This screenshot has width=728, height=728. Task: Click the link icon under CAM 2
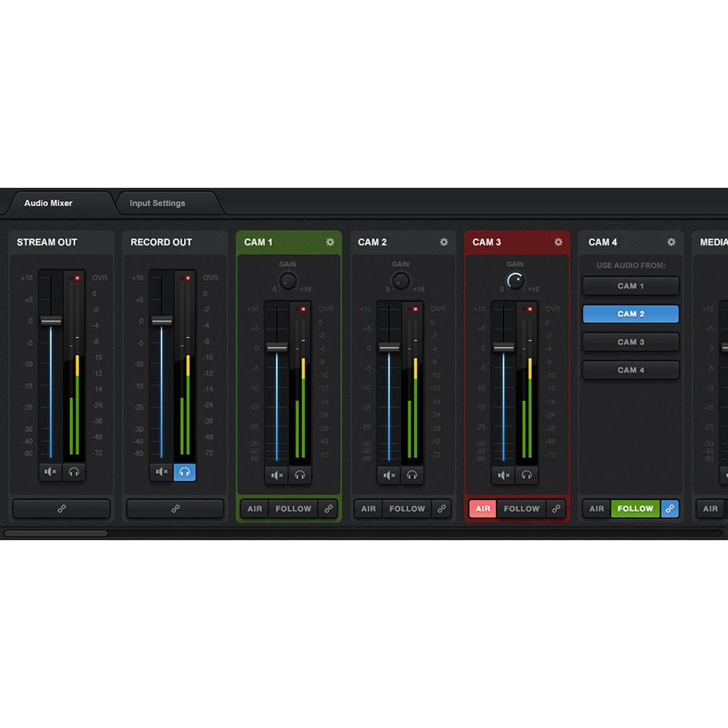click(442, 509)
